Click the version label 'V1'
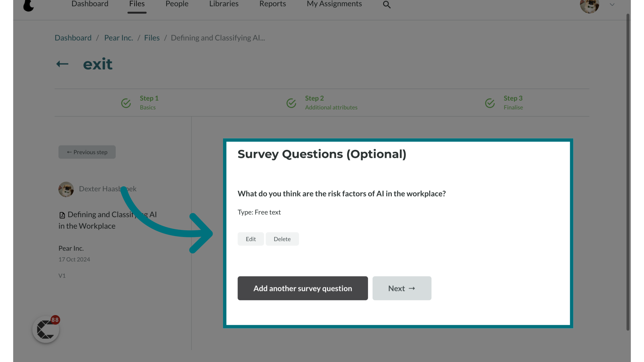Image resolution: width=644 pixels, height=362 pixels. pyautogui.click(x=62, y=276)
